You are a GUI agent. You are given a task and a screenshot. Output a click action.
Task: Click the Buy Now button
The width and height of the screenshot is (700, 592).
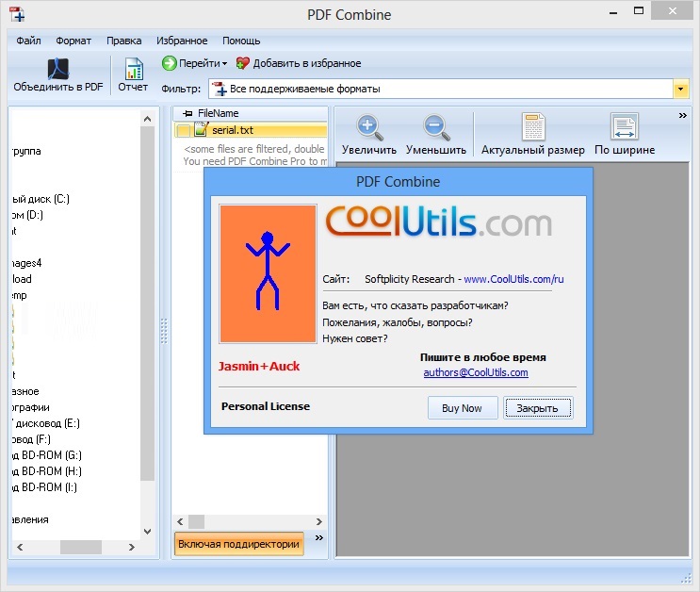pos(463,408)
